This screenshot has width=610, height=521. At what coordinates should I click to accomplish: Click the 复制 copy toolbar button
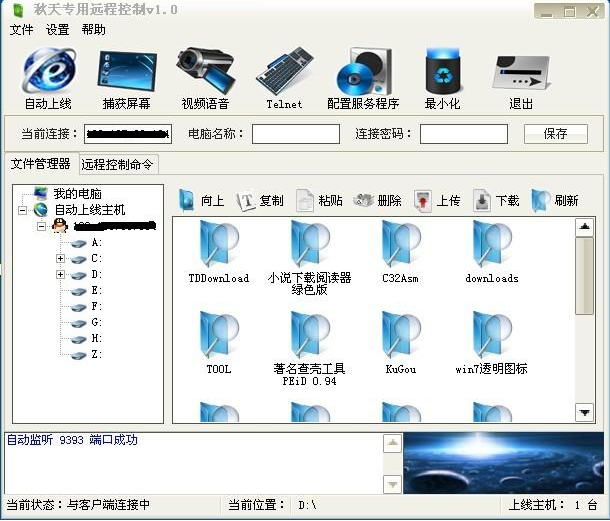[260, 200]
